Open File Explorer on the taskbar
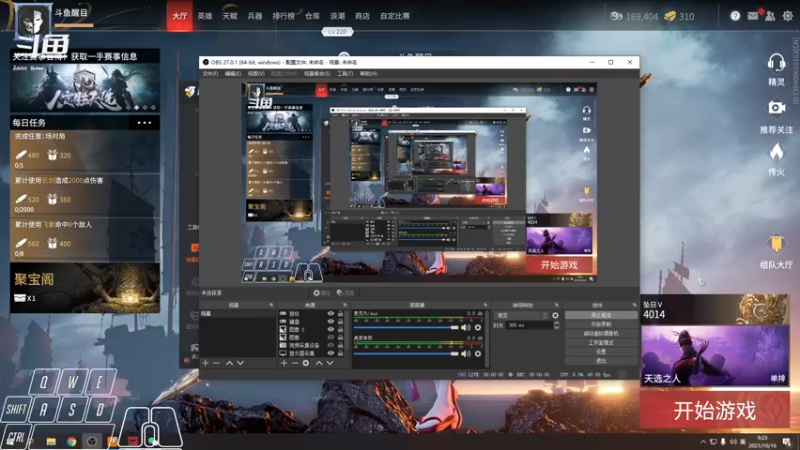 tap(51, 441)
